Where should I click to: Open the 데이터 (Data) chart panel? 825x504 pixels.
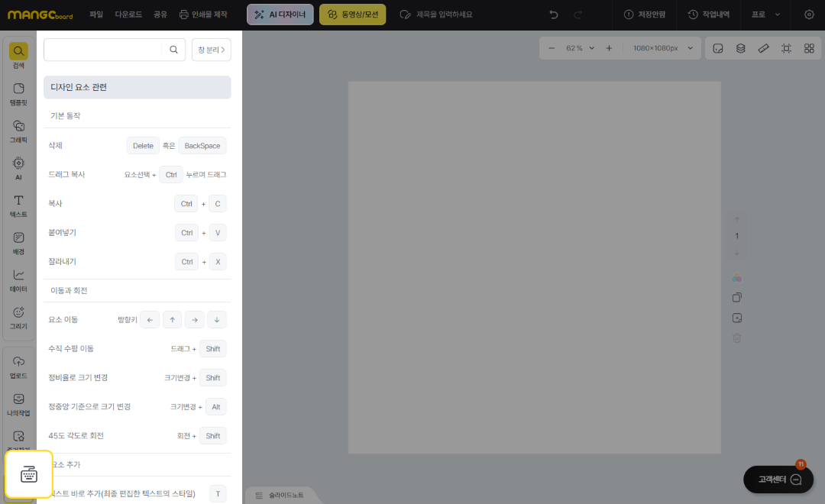(18, 280)
